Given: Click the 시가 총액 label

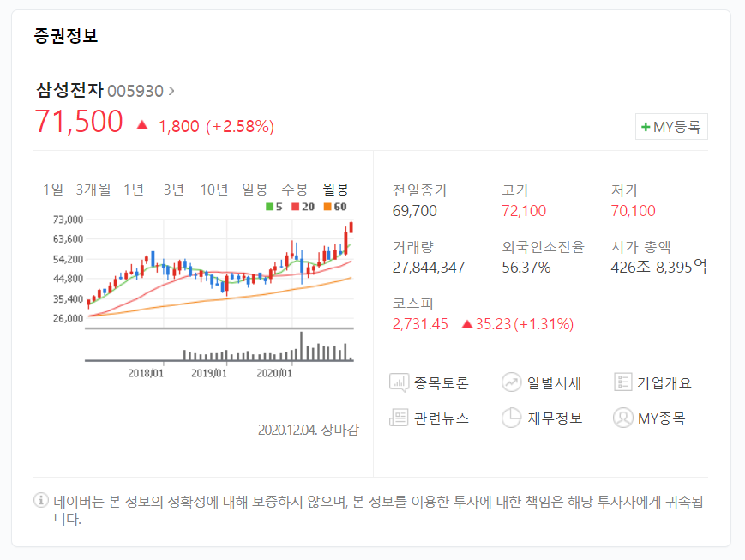Looking at the screenshot, I should [640, 247].
